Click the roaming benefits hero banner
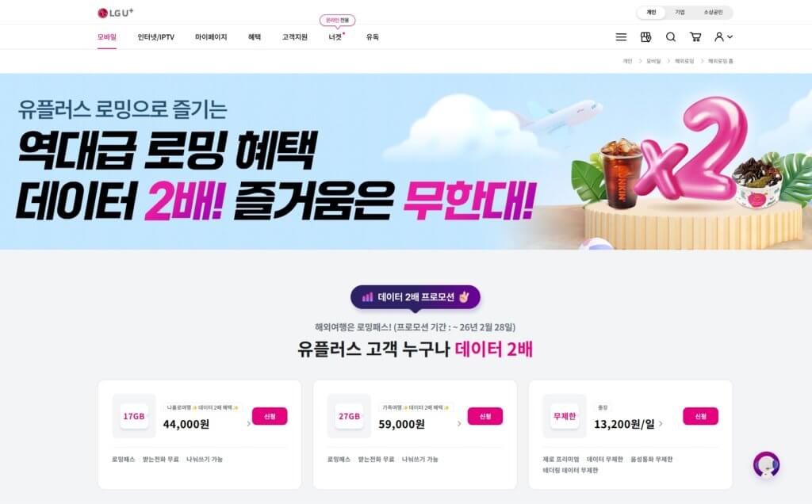The image size is (812, 504). pyautogui.click(x=406, y=162)
